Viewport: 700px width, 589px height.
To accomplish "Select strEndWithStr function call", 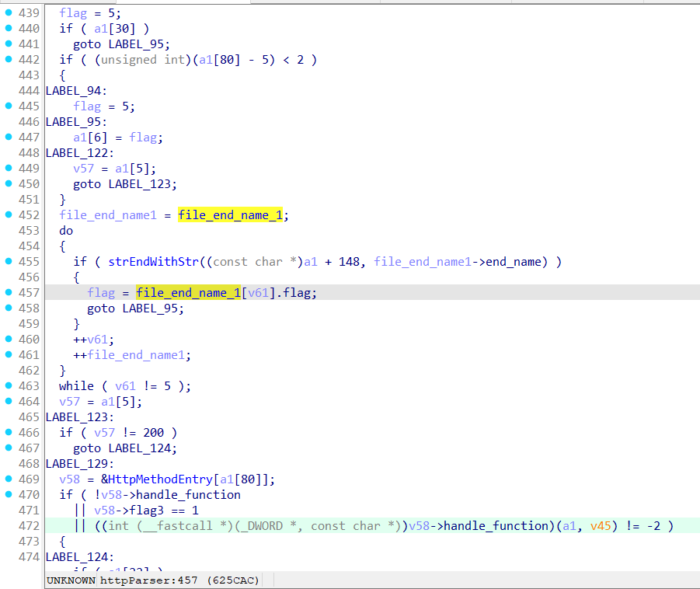I will click(x=153, y=262).
